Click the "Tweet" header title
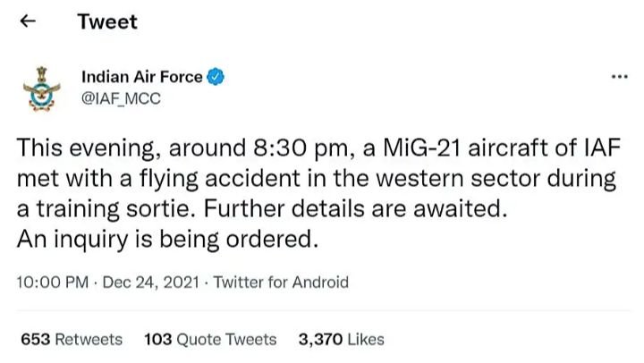 click(107, 21)
